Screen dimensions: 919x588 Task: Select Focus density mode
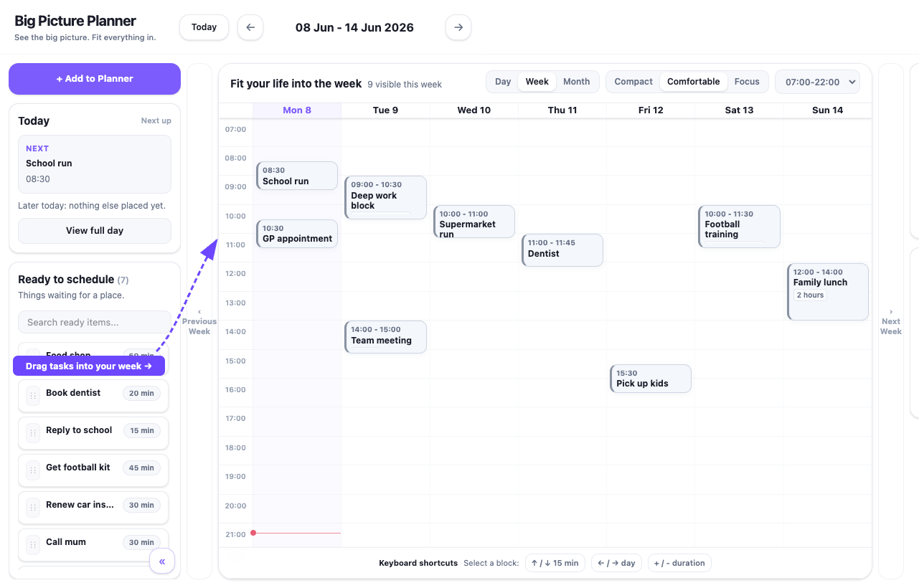(747, 82)
